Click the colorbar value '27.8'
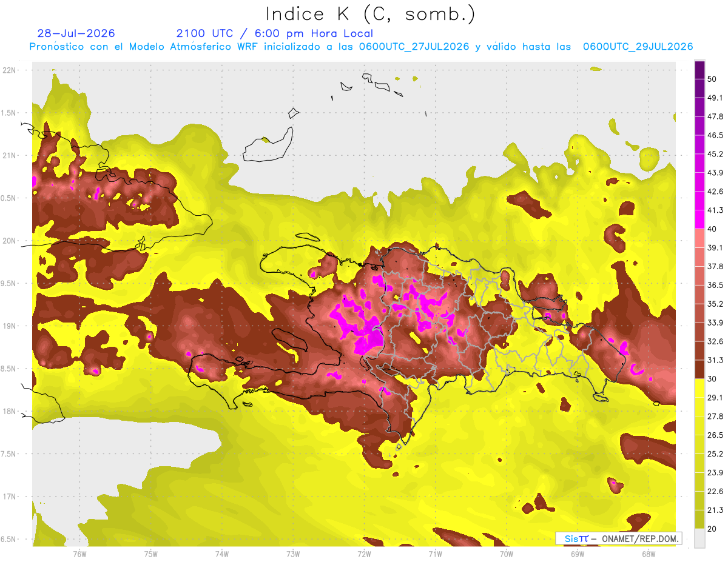The image size is (728, 562). click(x=715, y=416)
